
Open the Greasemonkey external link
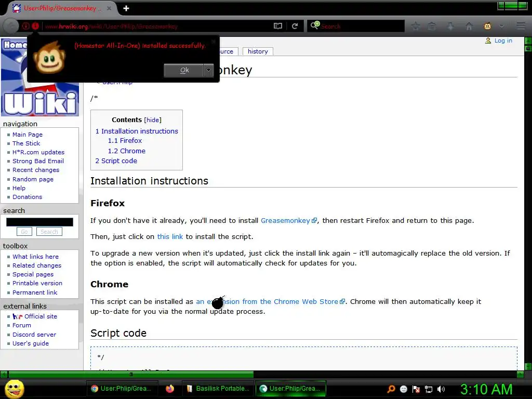pos(289,220)
